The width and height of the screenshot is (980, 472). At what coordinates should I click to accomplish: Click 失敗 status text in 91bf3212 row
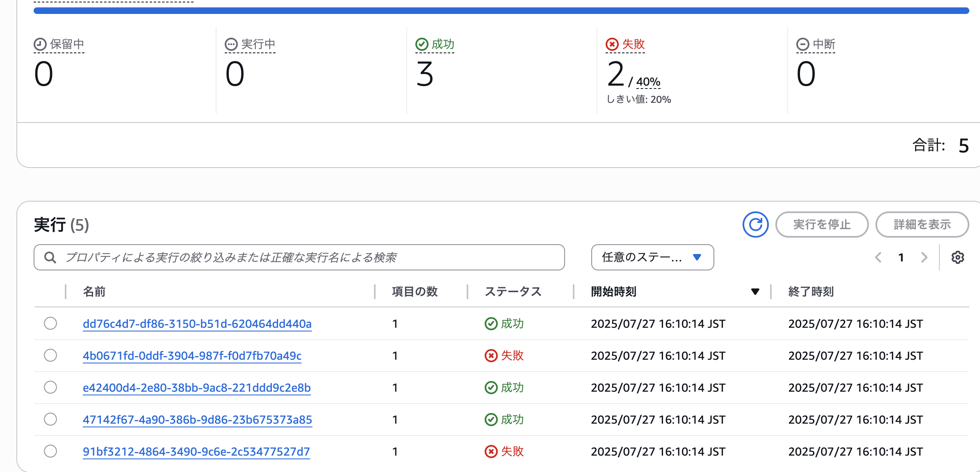[x=512, y=452]
